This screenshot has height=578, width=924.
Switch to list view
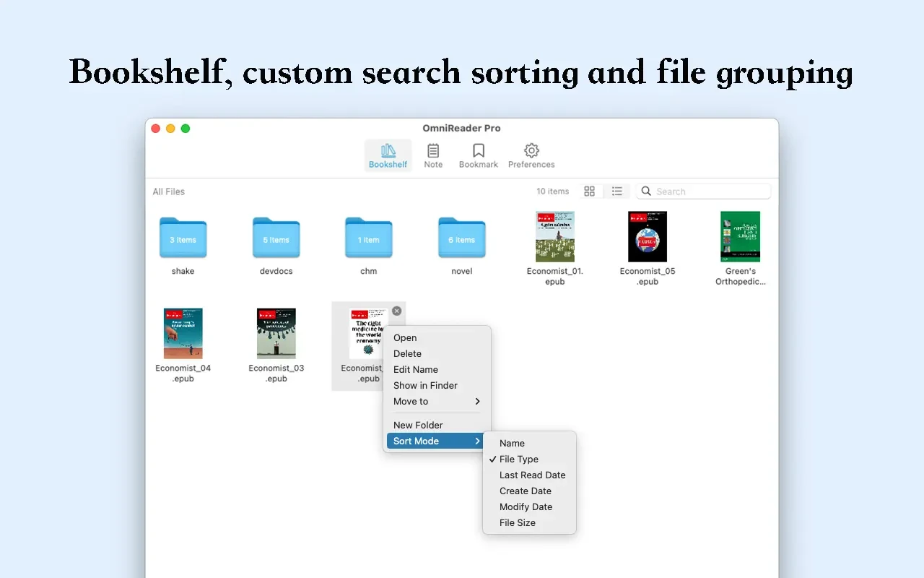617,191
